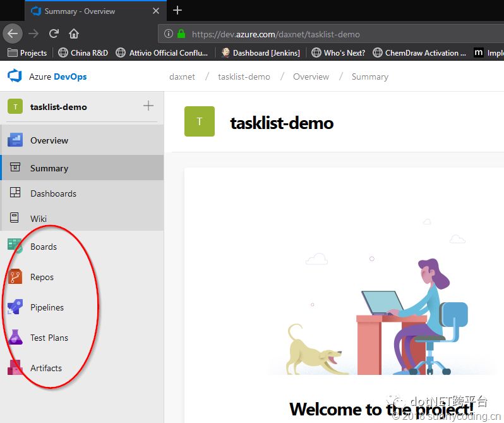The width and height of the screenshot is (504, 423).
Task: Click the browser forward arrow
Action: click(33, 34)
